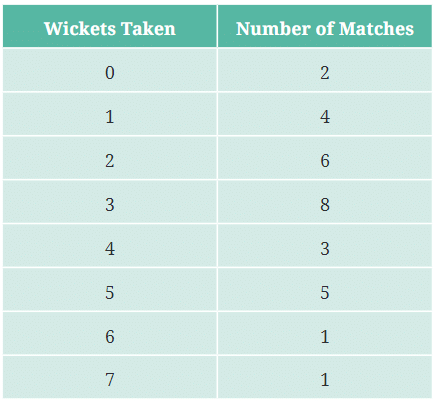
Task: Select the cell showing 4 wickets taken
Action: click(x=110, y=246)
